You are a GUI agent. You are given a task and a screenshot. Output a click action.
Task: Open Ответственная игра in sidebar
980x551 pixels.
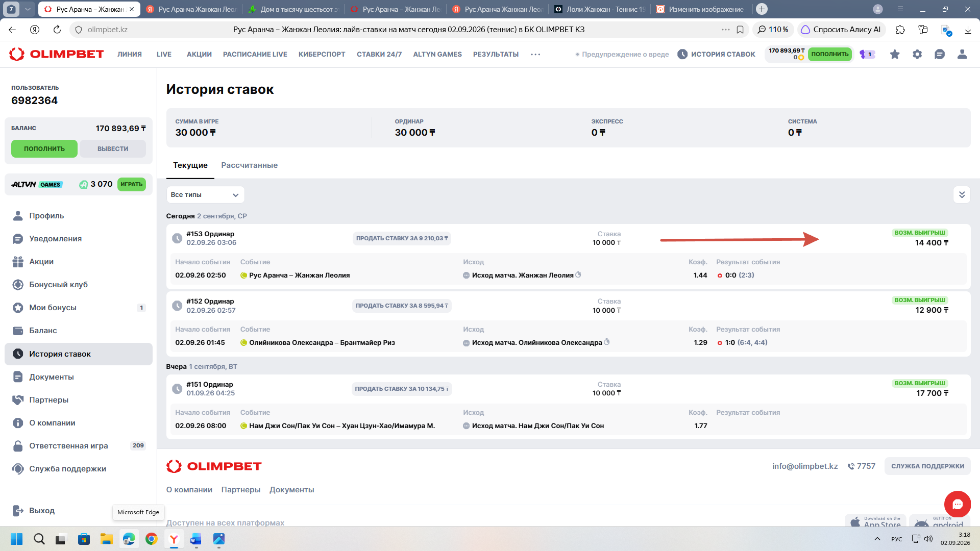coord(79,446)
